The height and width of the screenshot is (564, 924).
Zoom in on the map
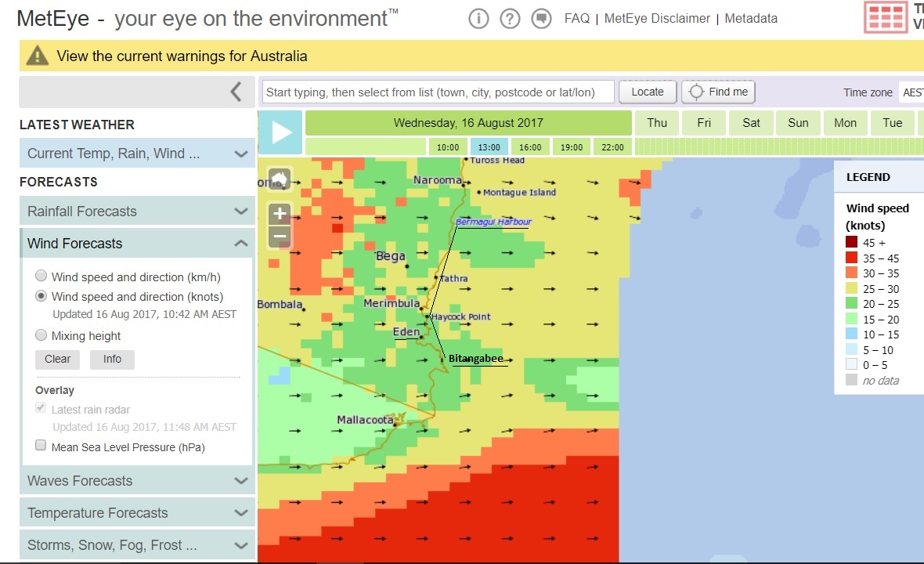(280, 213)
